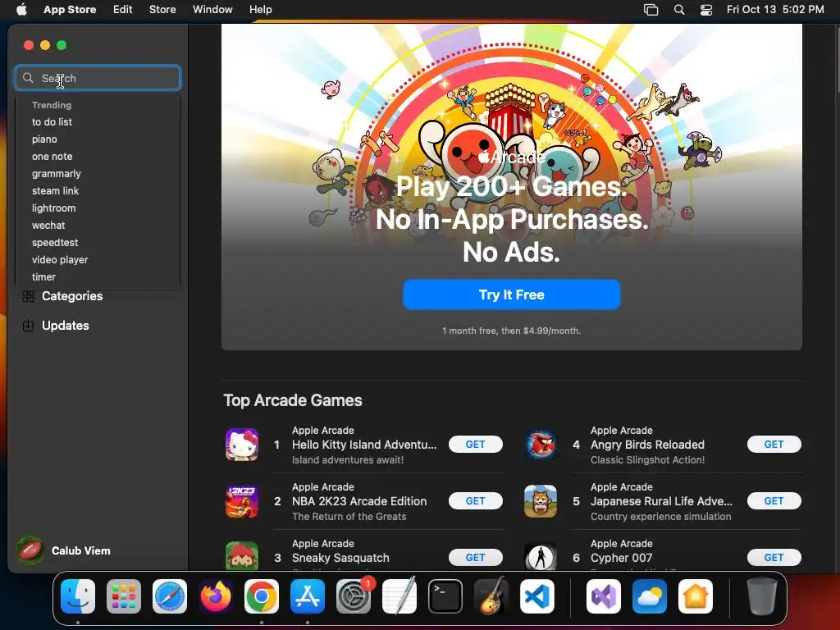
Task: Go to Categories in sidebar
Action: (72, 296)
